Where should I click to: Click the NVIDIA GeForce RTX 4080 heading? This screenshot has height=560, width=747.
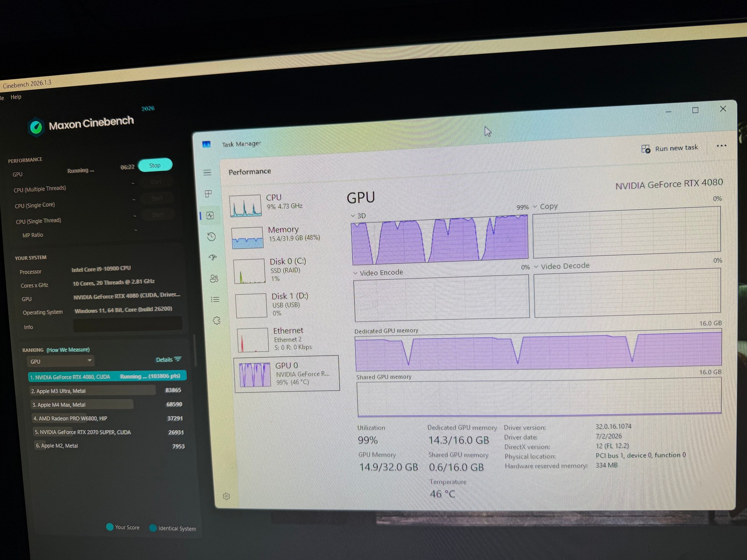[x=669, y=184]
